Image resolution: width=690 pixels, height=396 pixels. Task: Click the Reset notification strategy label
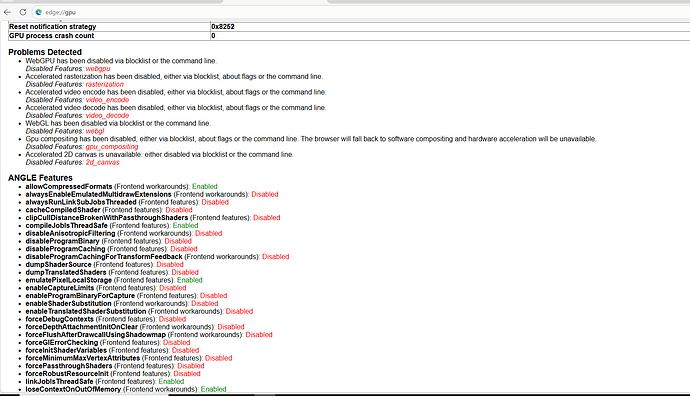coord(52,26)
